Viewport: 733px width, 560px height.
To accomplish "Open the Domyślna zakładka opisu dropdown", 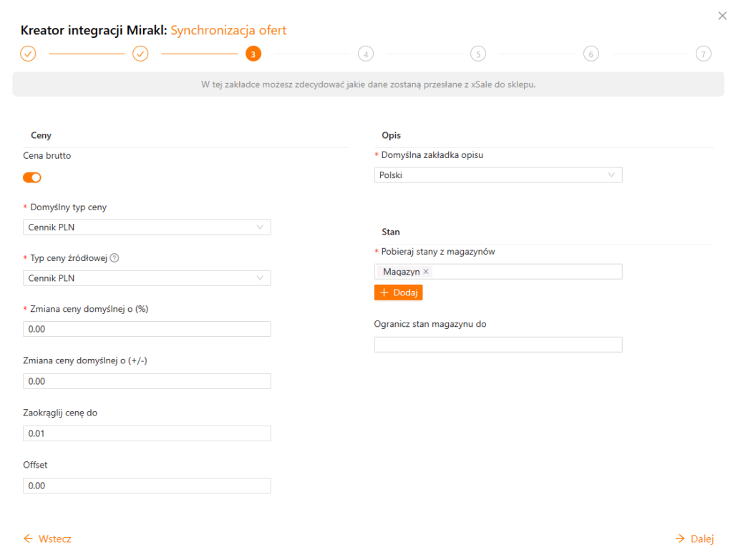I will coord(498,175).
